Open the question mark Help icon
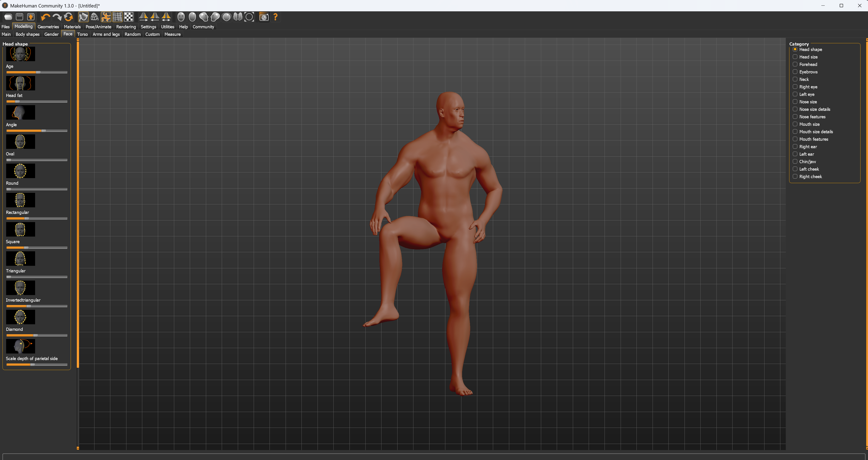This screenshot has height=460, width=868. click(x=276, y=17)
